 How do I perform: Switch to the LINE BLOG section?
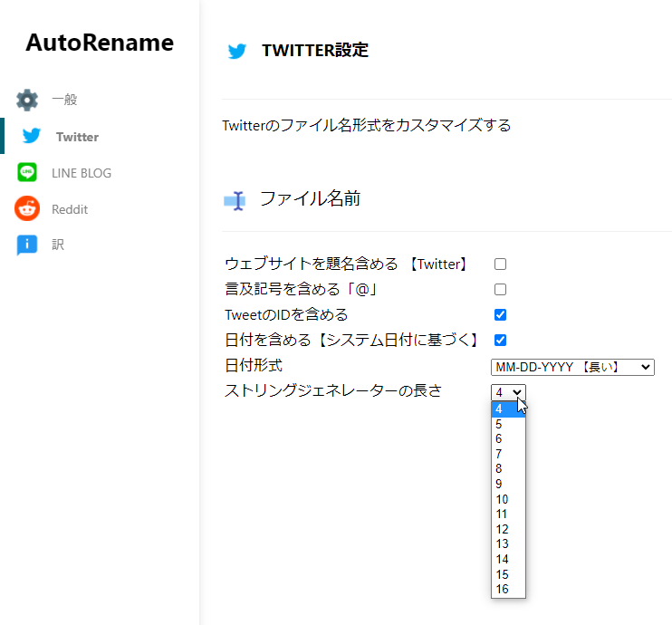click(x=82, y=173)
